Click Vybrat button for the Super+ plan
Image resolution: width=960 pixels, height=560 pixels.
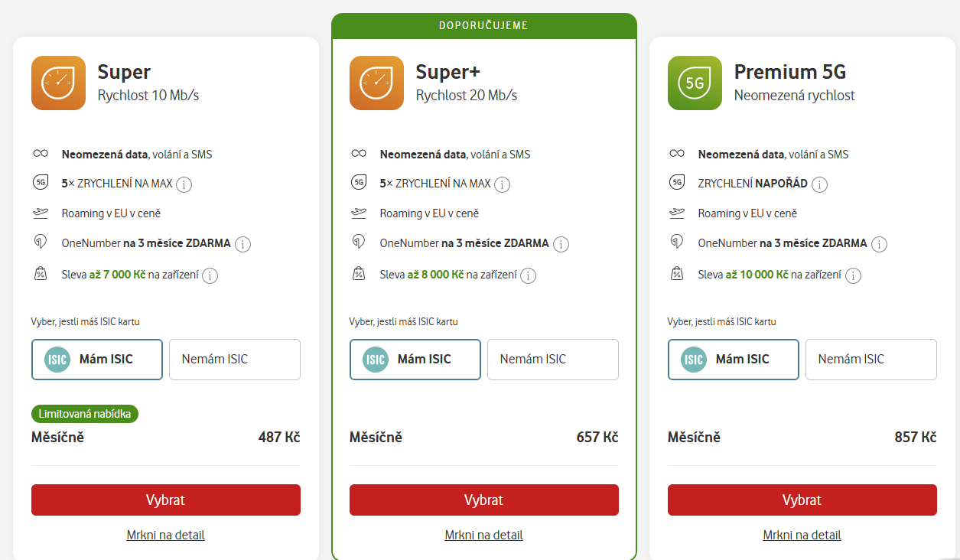[x=484, y=500]
